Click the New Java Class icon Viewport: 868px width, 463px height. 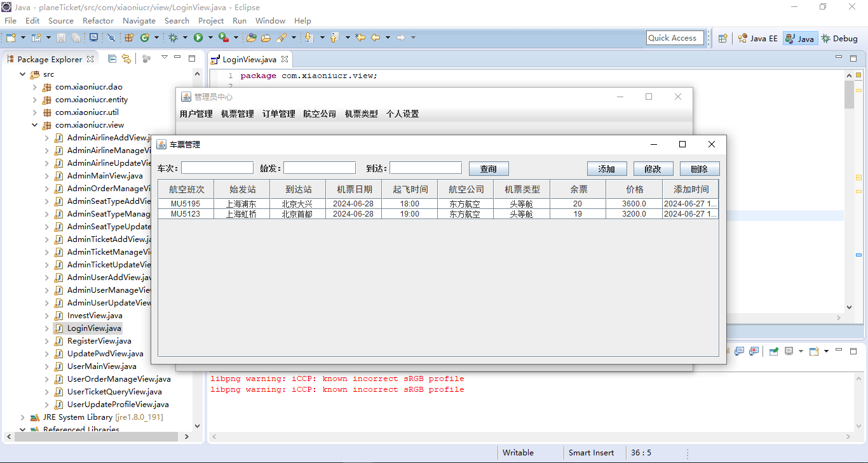tap(144, 37)
